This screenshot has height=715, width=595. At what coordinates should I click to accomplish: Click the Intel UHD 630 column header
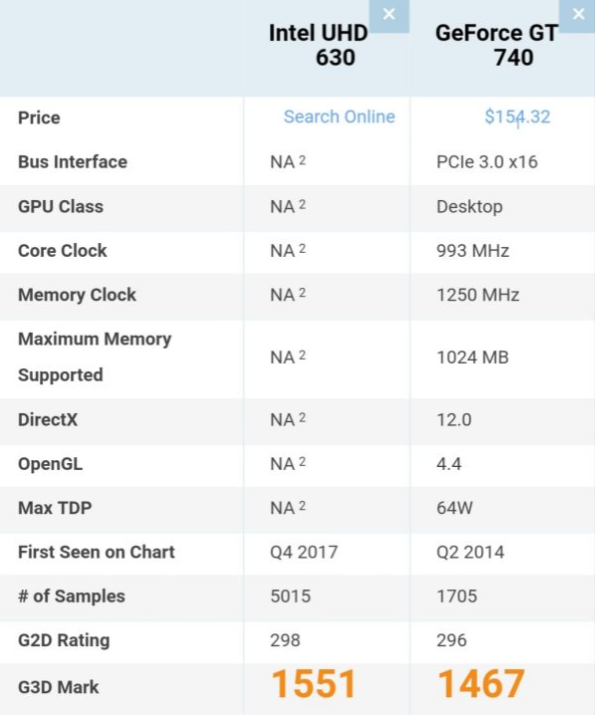pyautogui.click(x=318, y=45)
